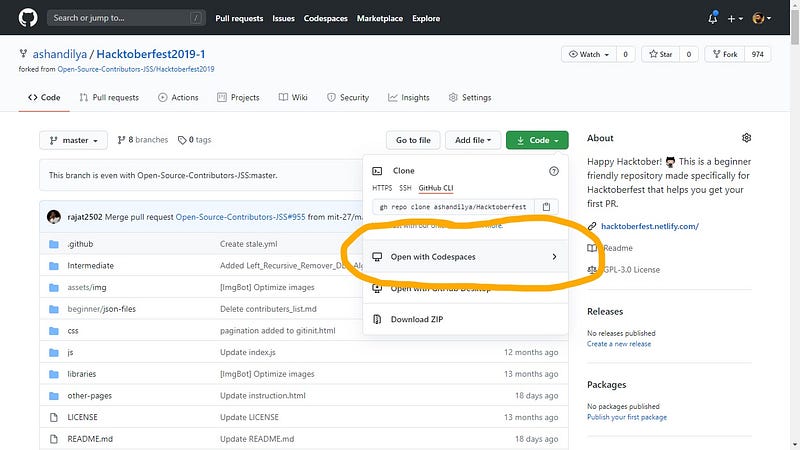Focus the Search or jump to field
The width and height of the screenshot is (800, 450).
pyautogui.click(x=126, y=18)
